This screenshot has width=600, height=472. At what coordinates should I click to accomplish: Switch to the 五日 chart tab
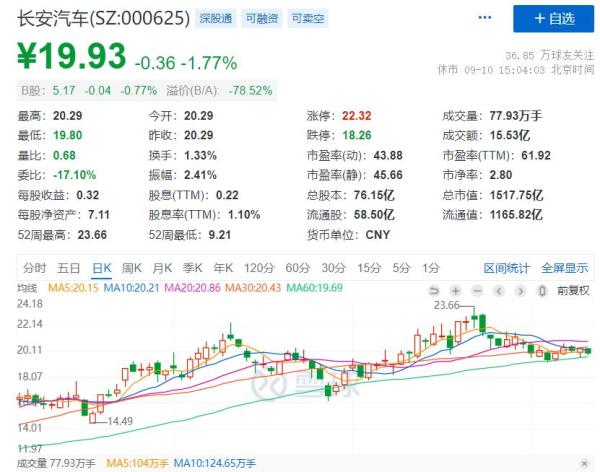[x=68, y=268]
